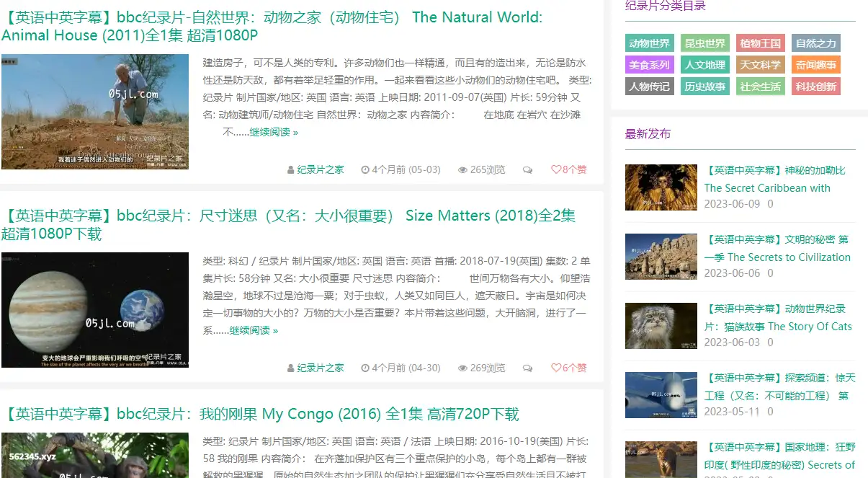Click the author person icon on Size Matters post
Viewport: 868px width, 478px height.
pos(290,368)
